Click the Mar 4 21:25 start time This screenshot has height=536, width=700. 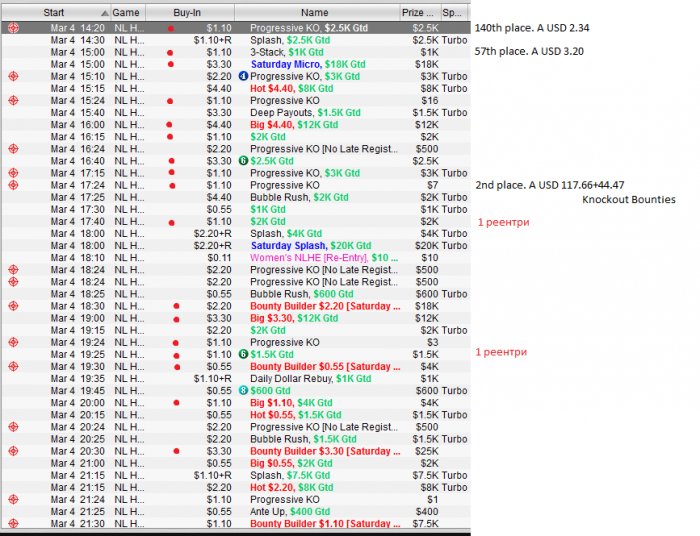pos(78,511)
